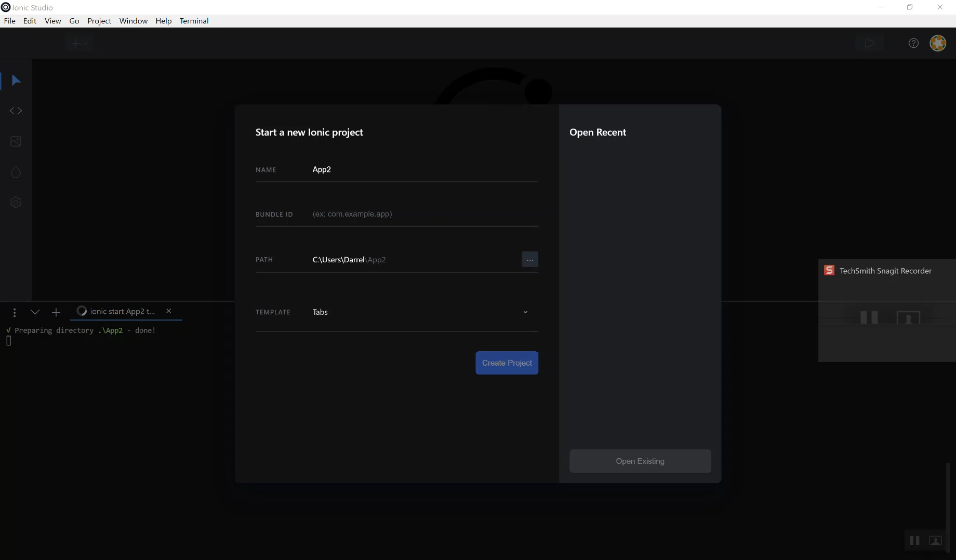
Task: Click the TechSmith Snagit Recorder popup title
Action: [x=885, y=271]
